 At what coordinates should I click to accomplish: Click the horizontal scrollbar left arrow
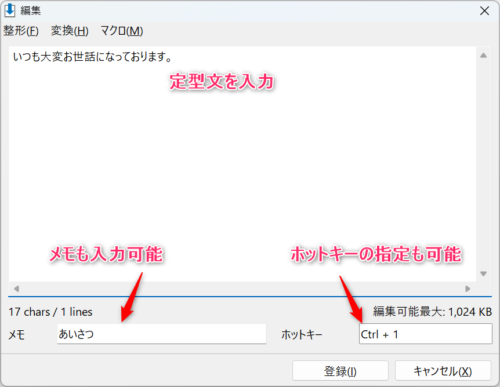tap(16, 288)
